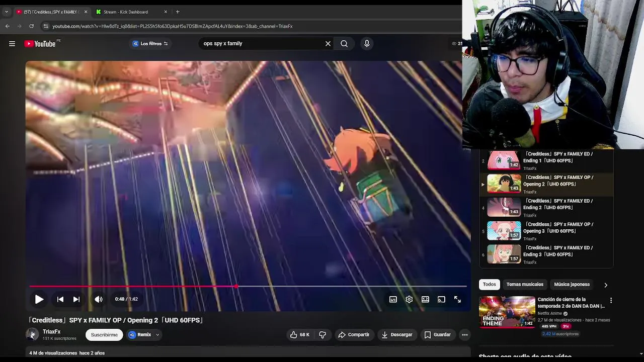Viewport: 644px width, 362px height.
Task: Enter fullscreen mode on the player
Action: 457,299
